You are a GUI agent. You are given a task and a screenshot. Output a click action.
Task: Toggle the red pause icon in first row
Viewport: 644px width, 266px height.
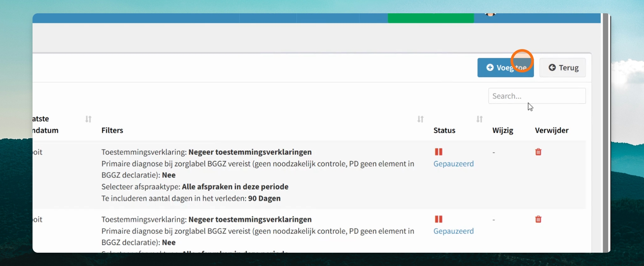[438, 152]
